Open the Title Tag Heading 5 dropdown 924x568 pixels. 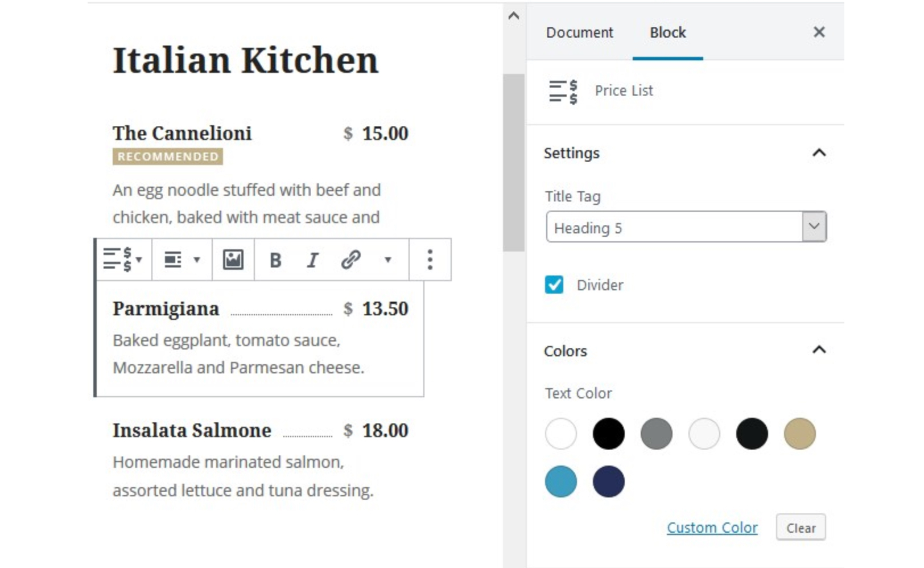point(686,227)
